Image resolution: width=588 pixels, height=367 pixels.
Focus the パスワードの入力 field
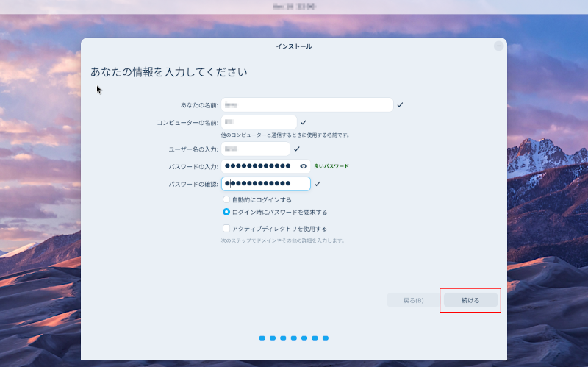266,166
